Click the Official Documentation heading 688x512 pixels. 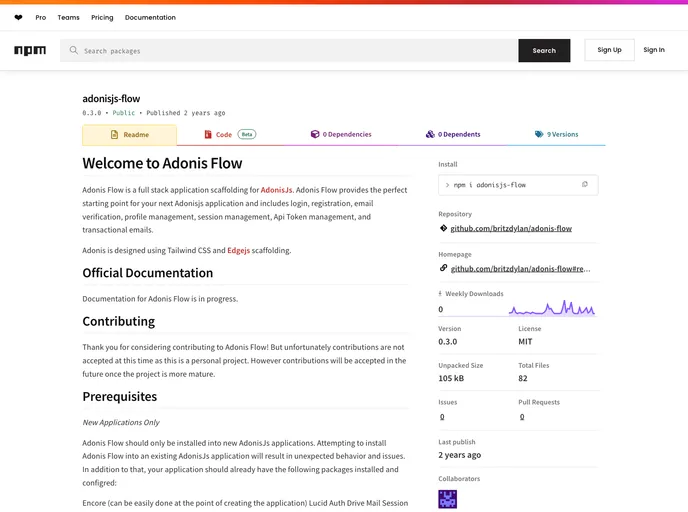tap(147, 273)
